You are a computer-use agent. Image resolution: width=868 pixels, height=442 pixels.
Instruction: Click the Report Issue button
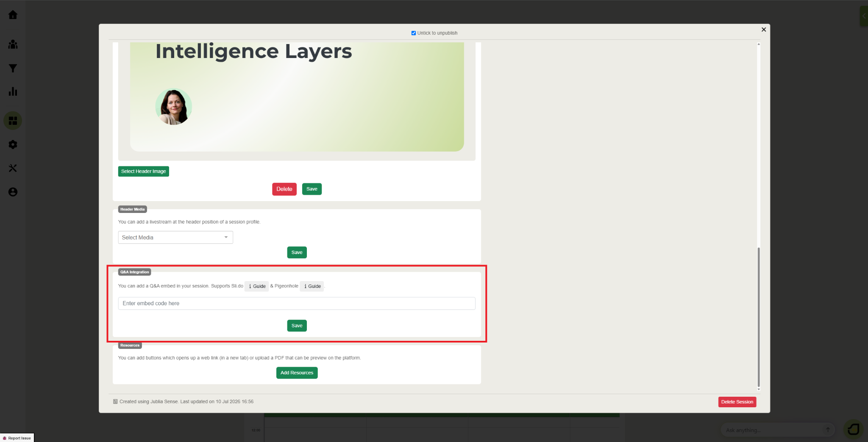[x=17, y=438]
